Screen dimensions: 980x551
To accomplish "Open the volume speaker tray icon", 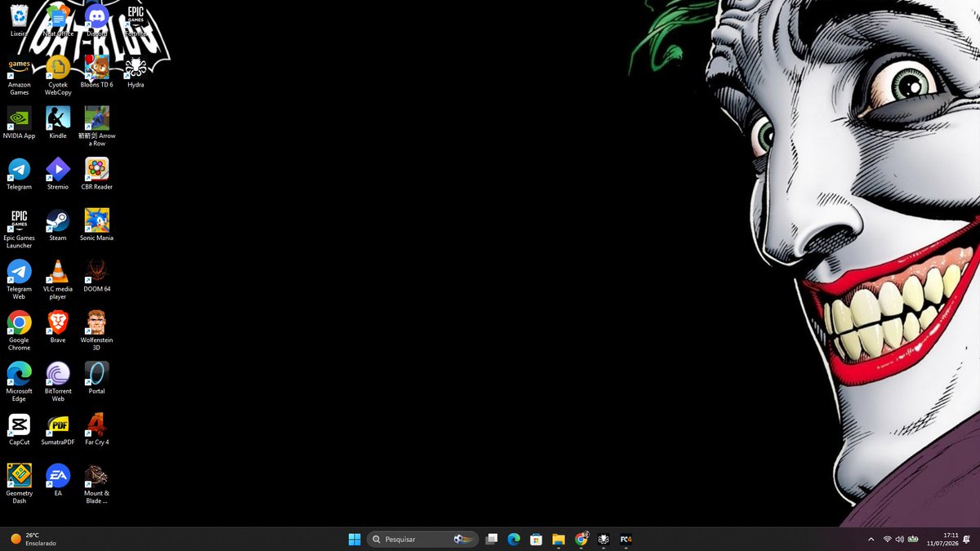I will click(899, 539).
